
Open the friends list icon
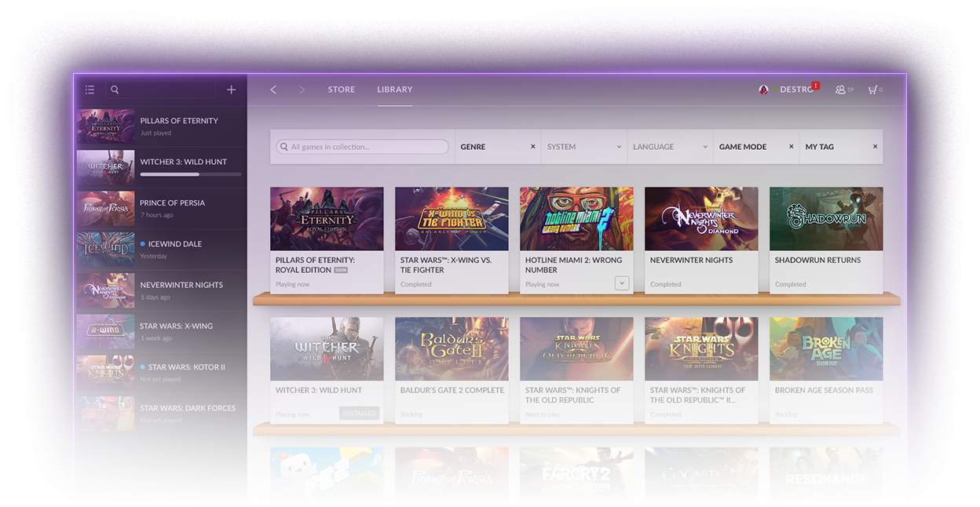tap(842, 89)
